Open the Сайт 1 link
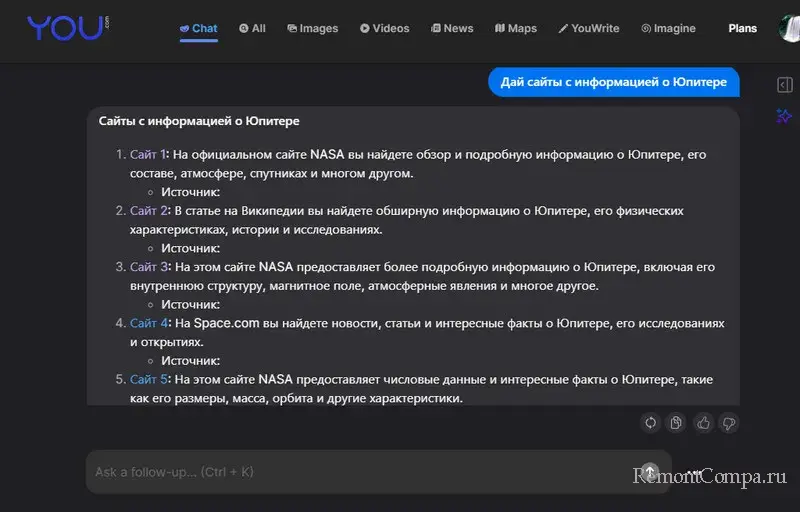The width and height of the screenshot is (800, 512). pyautogui.click(x=148, y=155)
